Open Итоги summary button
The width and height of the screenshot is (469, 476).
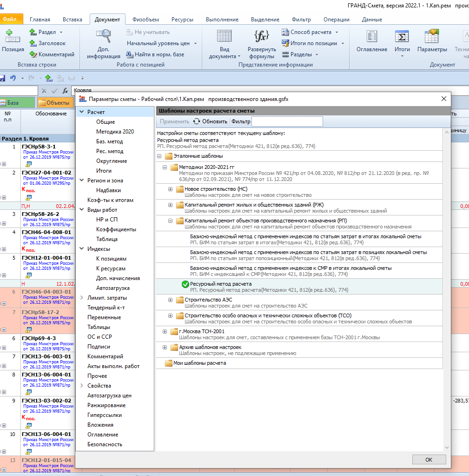coord(402,44)
